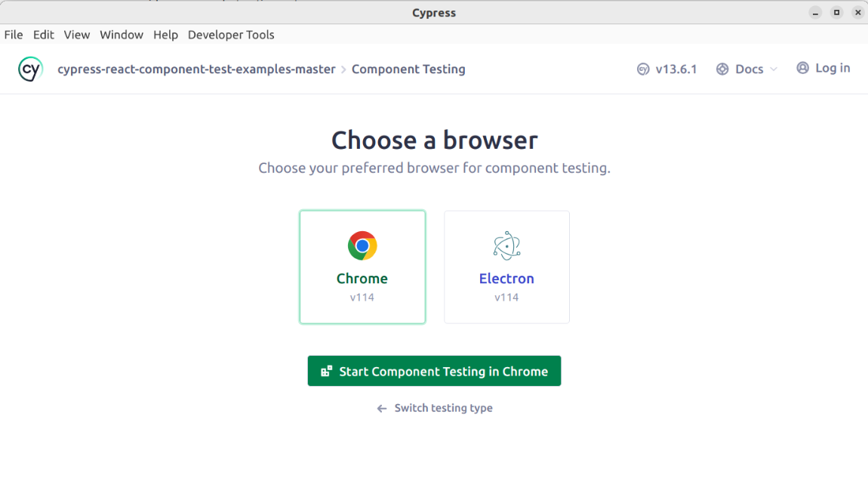Open the Developer Tools menu
The width and height of the screenshot is (868, 491).
(x=231, y=34)
